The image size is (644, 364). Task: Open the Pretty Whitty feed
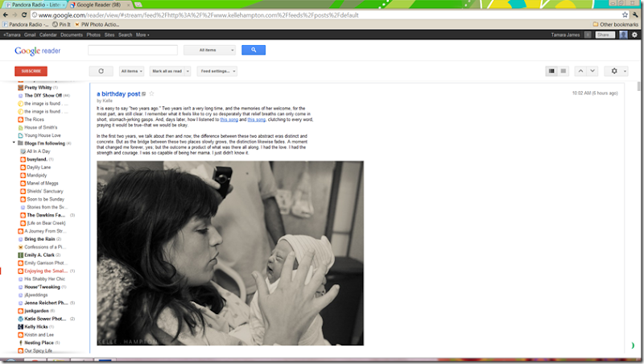(38, 88)
